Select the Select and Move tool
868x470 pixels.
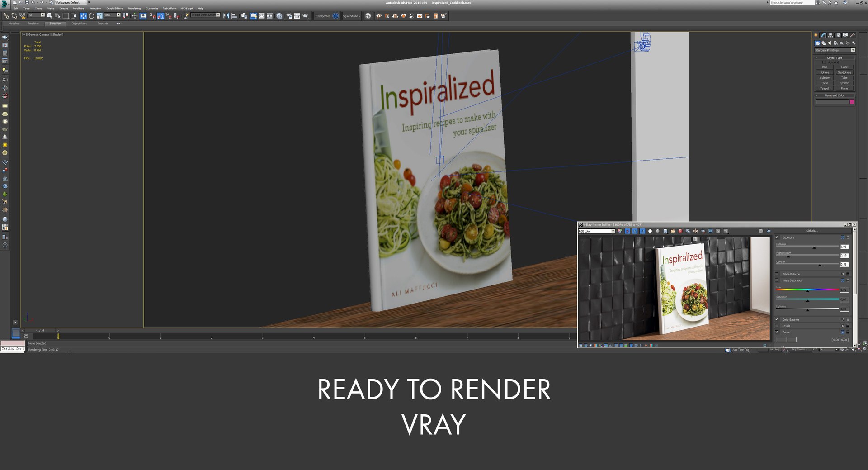click(83, 16)
